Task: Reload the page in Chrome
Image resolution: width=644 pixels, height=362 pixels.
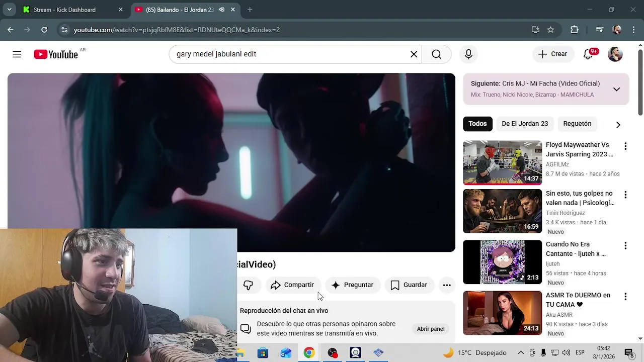Action: point(44,30)
